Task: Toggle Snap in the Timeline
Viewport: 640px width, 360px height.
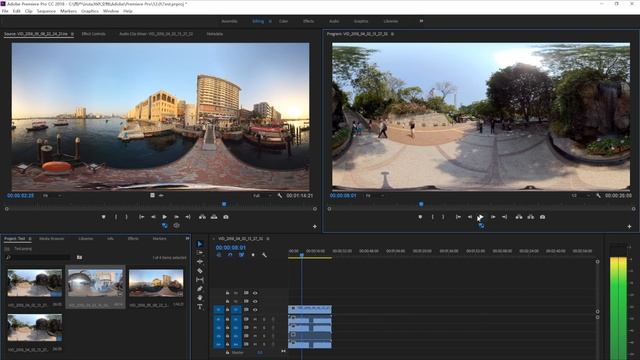Action: [x=230, y=255]
